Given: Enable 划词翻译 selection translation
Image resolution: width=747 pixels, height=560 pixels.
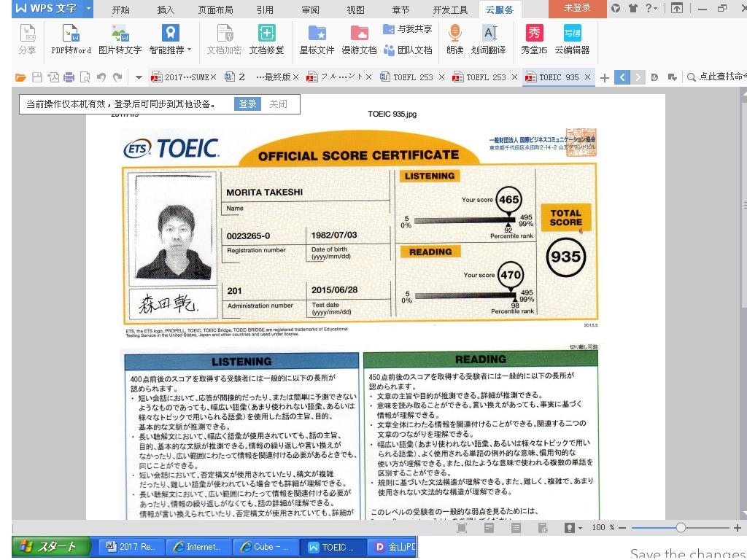Looking at the screenshot, I should (x=488, y=39).
